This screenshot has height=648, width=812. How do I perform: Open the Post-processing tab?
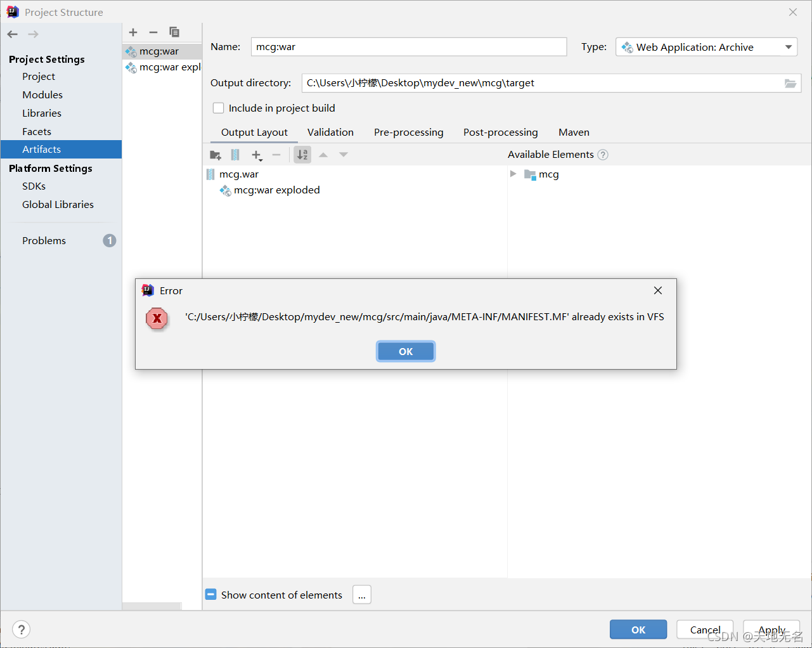pos(501,133)
